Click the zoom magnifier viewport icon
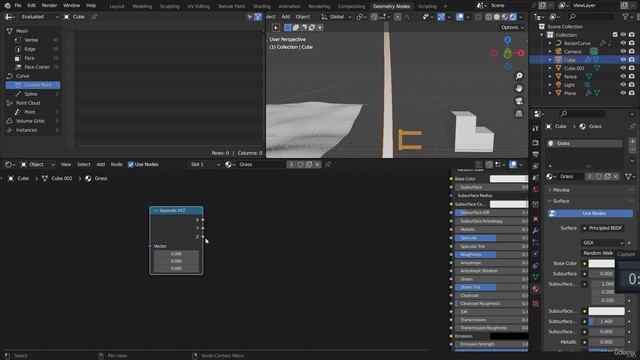This screenshot has height=360, width=640. click(x=519, y=76)
